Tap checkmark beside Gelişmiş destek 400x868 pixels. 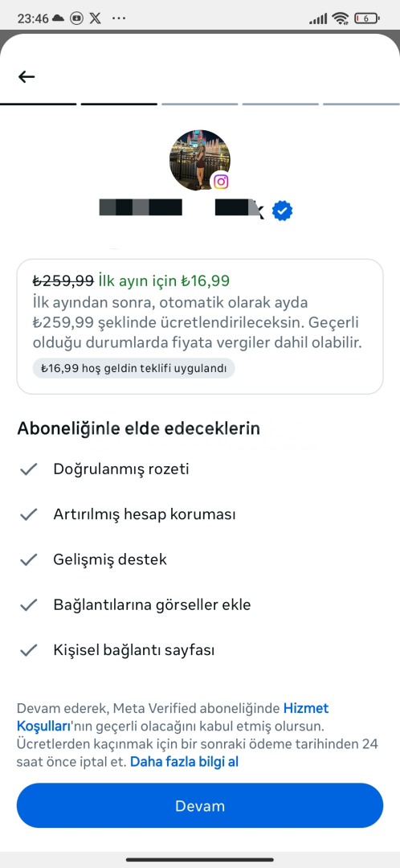tap(28, 559)
